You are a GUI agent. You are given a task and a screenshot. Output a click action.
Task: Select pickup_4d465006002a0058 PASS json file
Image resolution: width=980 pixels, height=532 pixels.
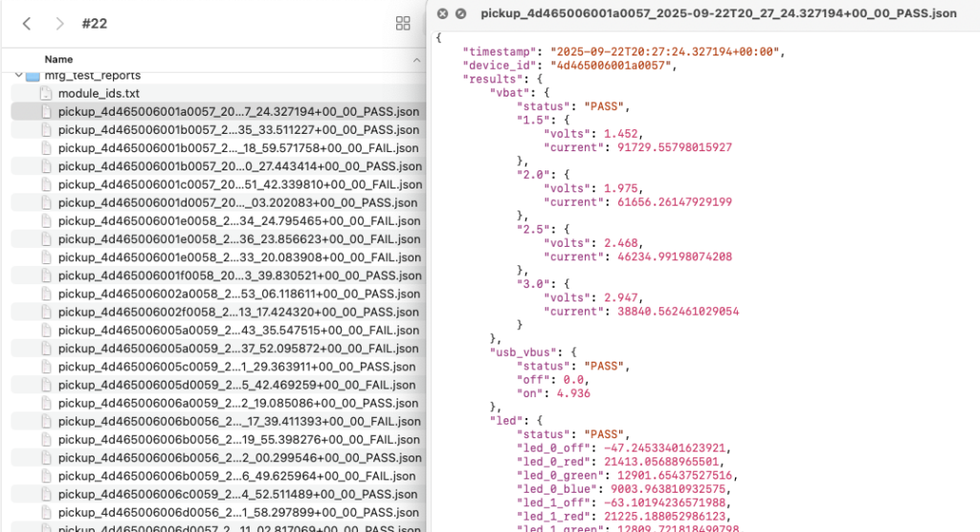point(237,294)
